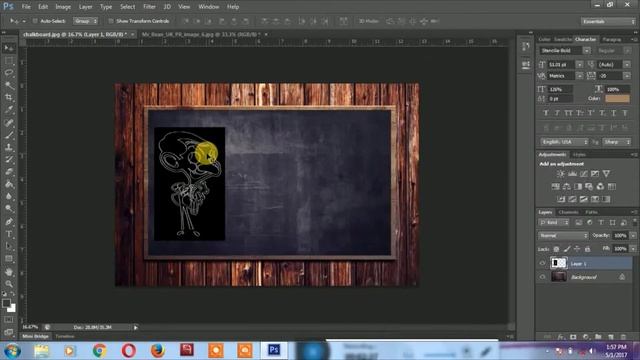
Task: Open the File menu
Action: (26, 7)
